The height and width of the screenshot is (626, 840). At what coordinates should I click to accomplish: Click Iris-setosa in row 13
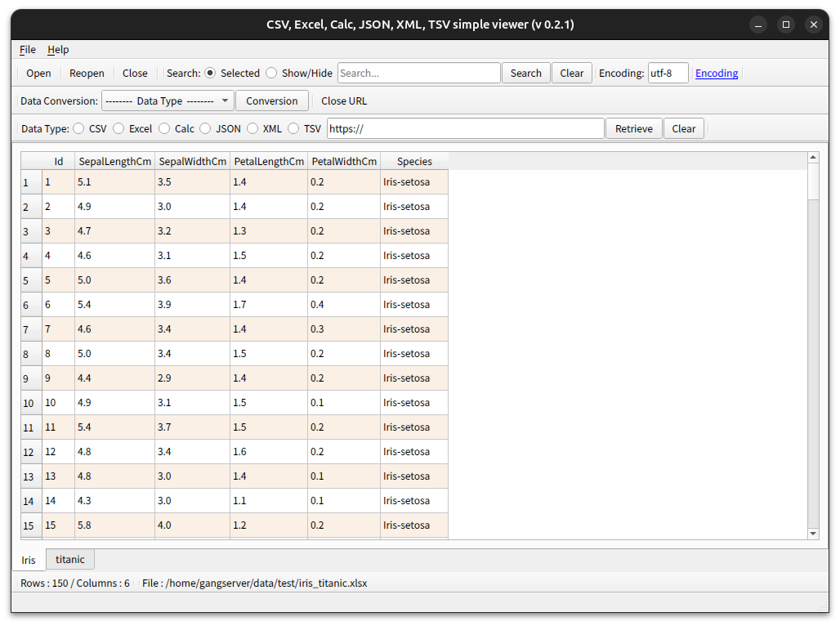(x=414, y=476)
